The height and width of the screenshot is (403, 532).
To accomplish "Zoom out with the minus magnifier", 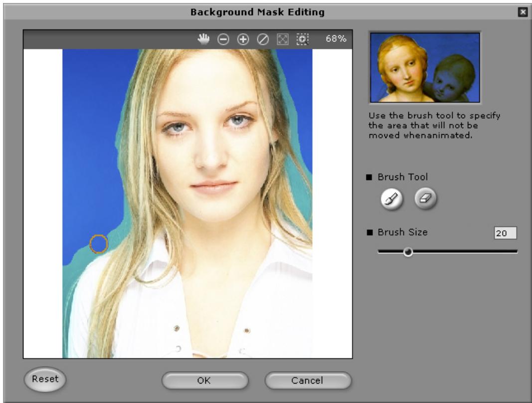I will tap(223, 39).
